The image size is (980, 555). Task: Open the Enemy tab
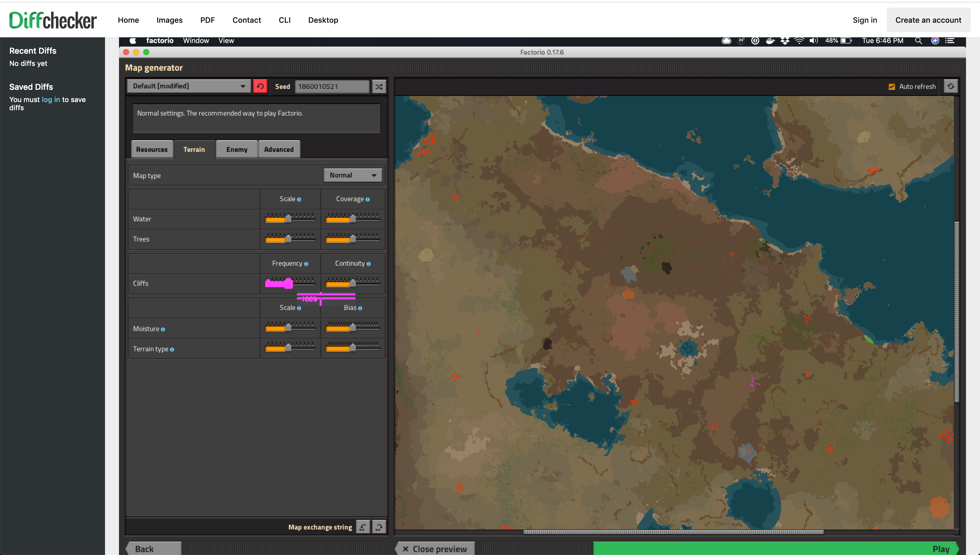[x=237, y=150]
